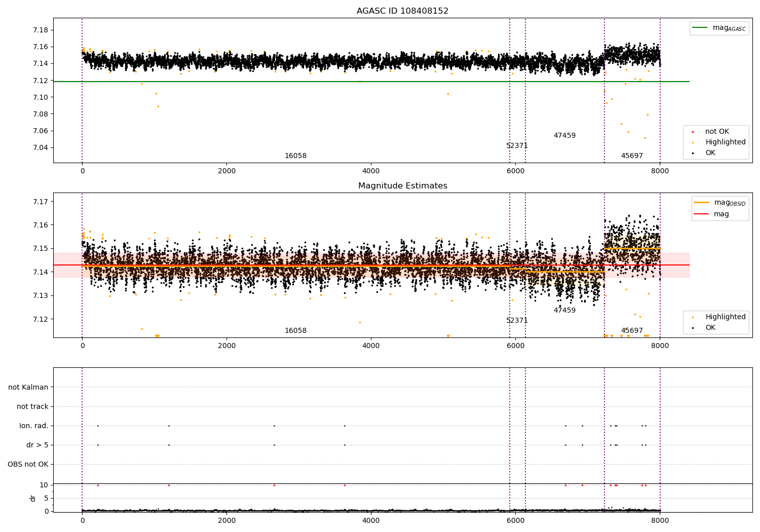Click obsid label 45697 in the Magnitude Estimates plot
This screenshot has height=532, width=760.
[x=632, y=330]
